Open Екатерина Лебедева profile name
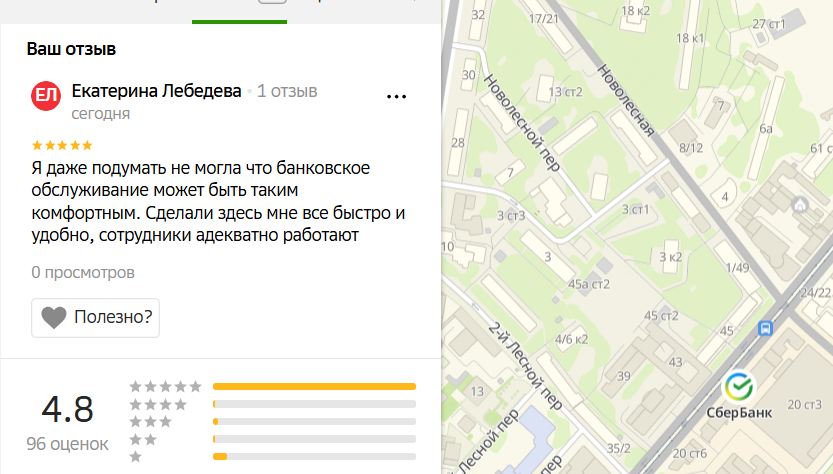This screenshot has height=474, width=833. [156, 91]
